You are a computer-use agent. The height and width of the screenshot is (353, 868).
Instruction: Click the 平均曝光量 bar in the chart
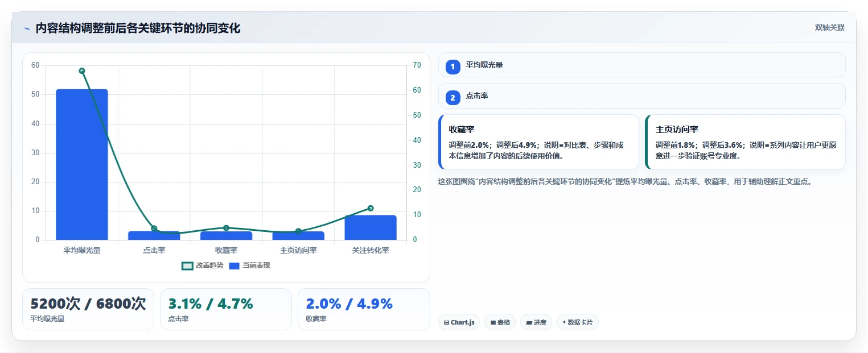click(82, 164)
